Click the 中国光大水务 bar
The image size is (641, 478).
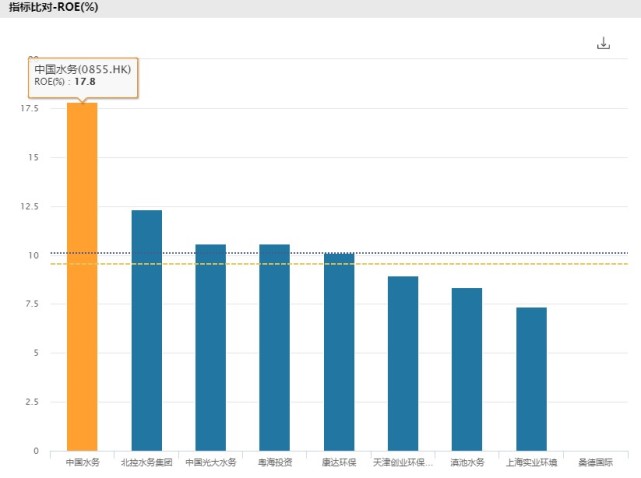(211, 348)
